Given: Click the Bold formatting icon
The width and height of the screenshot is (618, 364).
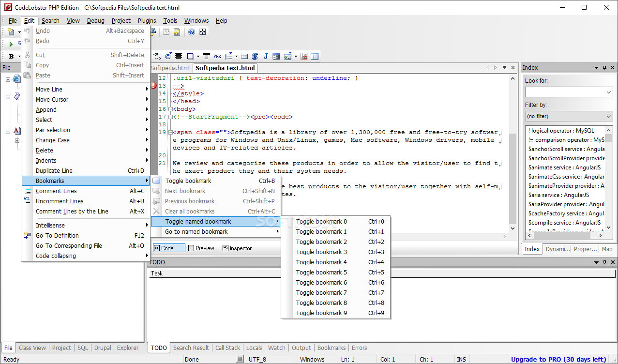Looking at the screenshot, I should [x=11, y=56].
